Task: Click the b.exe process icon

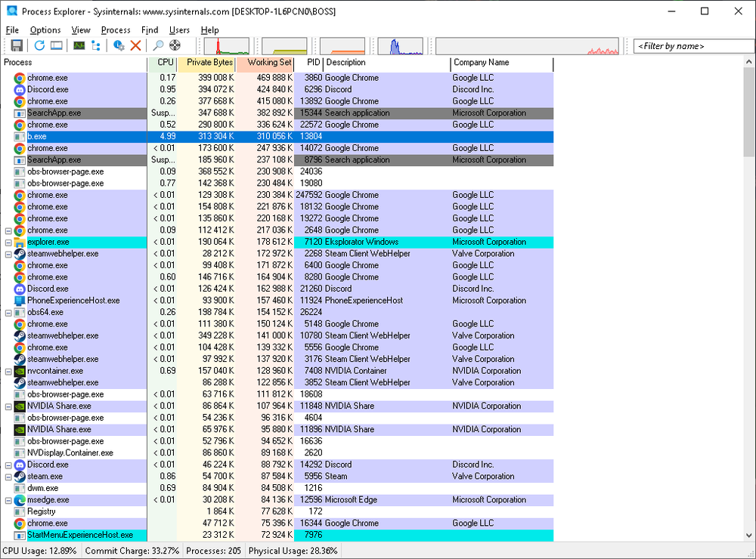Action: (x=20, y=137)
